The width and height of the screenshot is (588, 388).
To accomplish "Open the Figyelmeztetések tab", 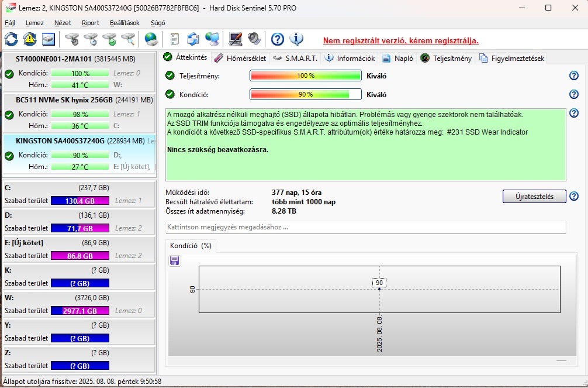I will click(511, 58).
